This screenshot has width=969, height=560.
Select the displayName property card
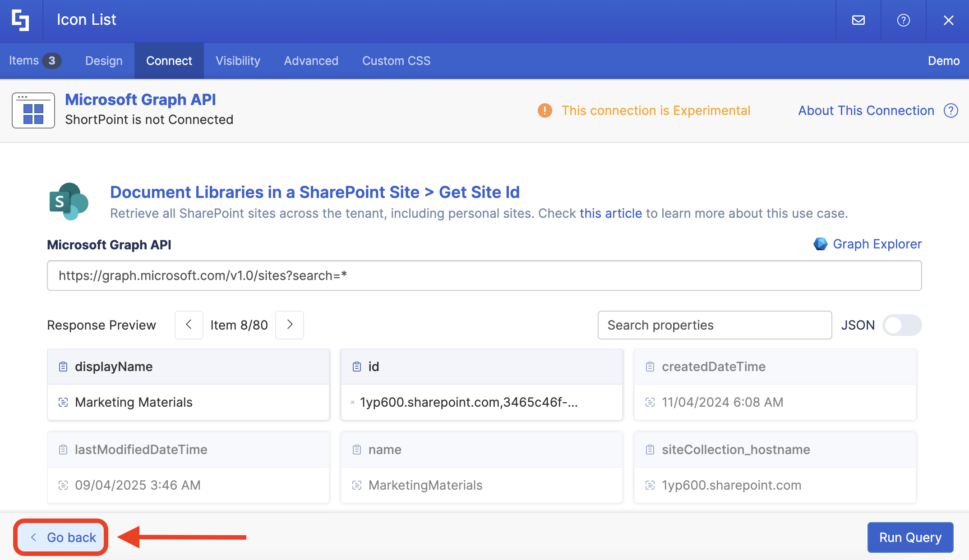coord(188,384)
